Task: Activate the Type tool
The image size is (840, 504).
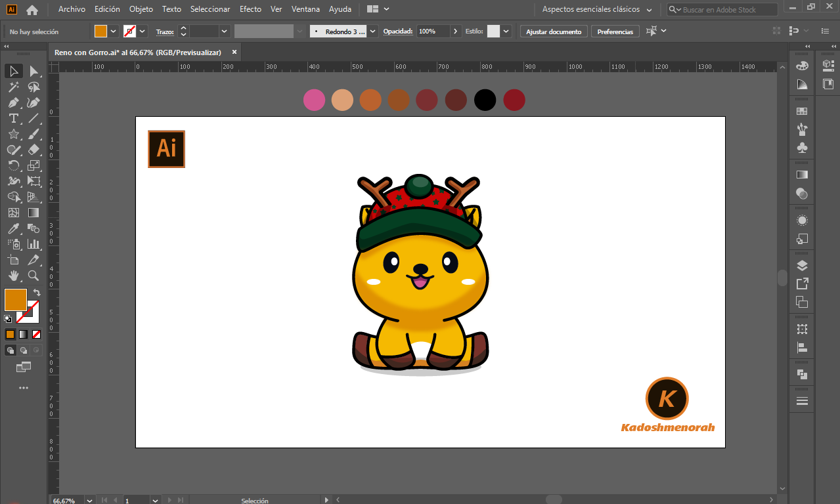Action: pos(14,118)
